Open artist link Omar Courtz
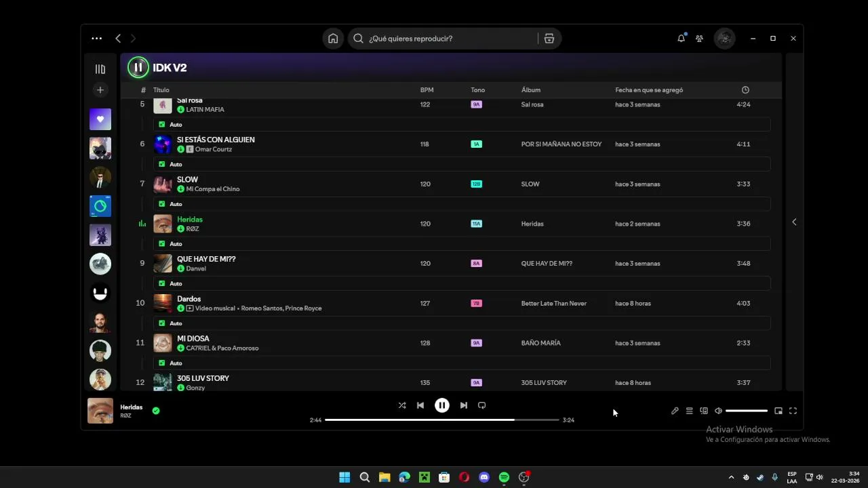Image resolution: width=868 pixels, height=488 pixels. point(214,149)
